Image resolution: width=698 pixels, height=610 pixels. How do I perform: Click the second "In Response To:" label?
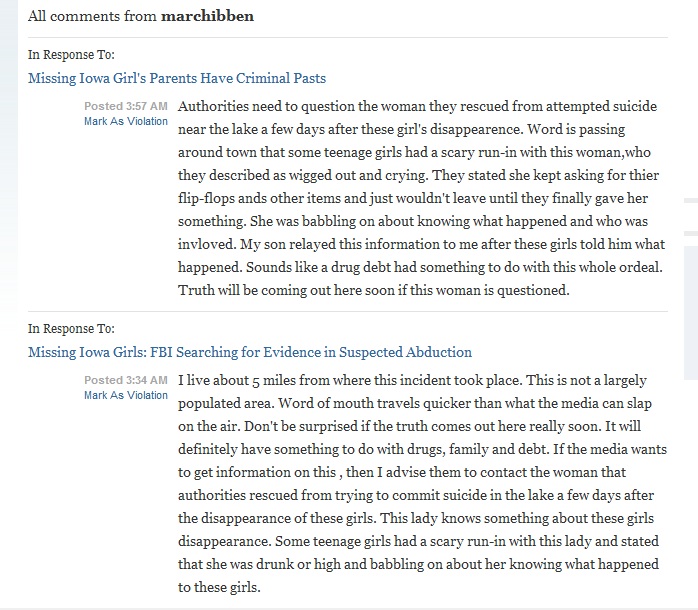[71, 328]
